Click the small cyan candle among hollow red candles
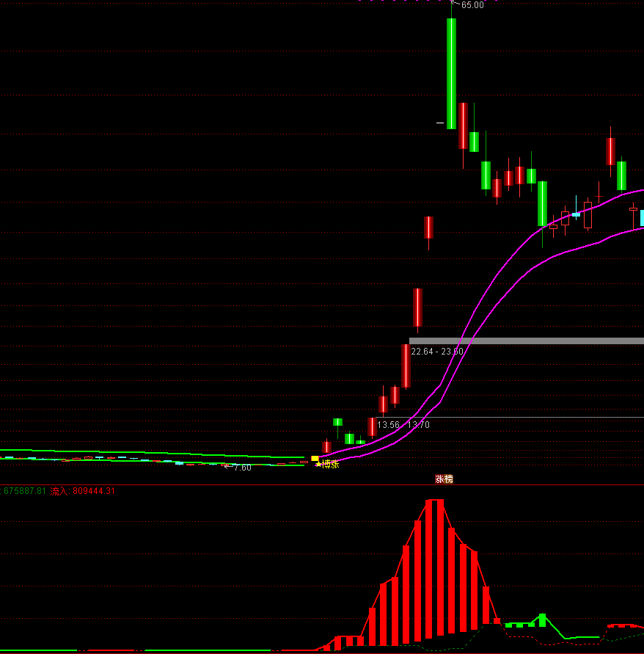The height and width of the screenshot is (654, 644). pos(576,214)
